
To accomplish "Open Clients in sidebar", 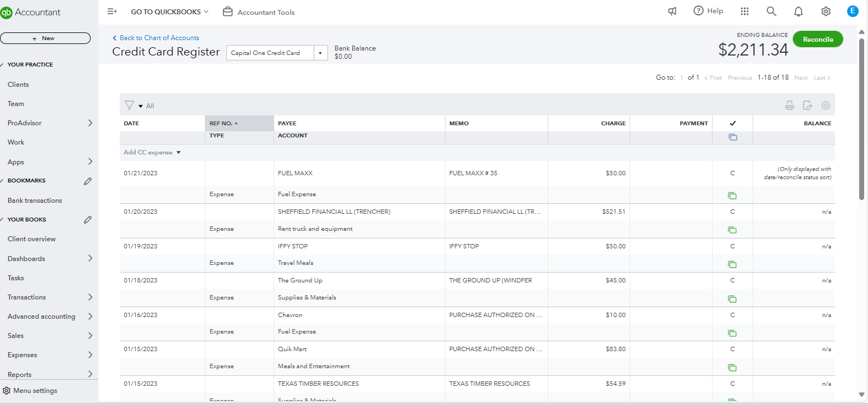I will pos(18,85).
